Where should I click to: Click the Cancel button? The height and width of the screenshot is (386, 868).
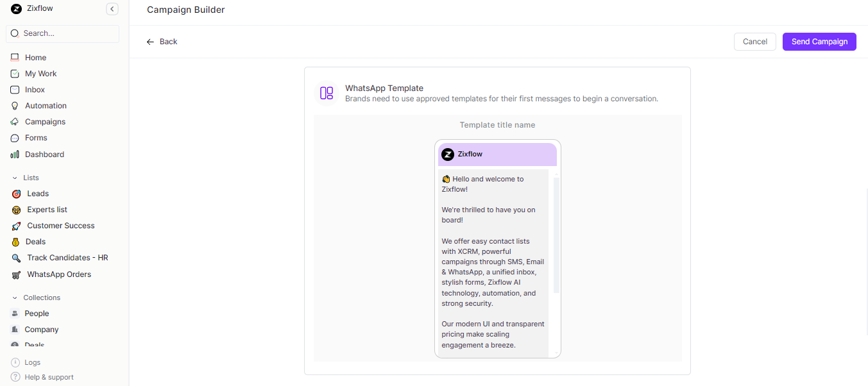click(754, 41)
